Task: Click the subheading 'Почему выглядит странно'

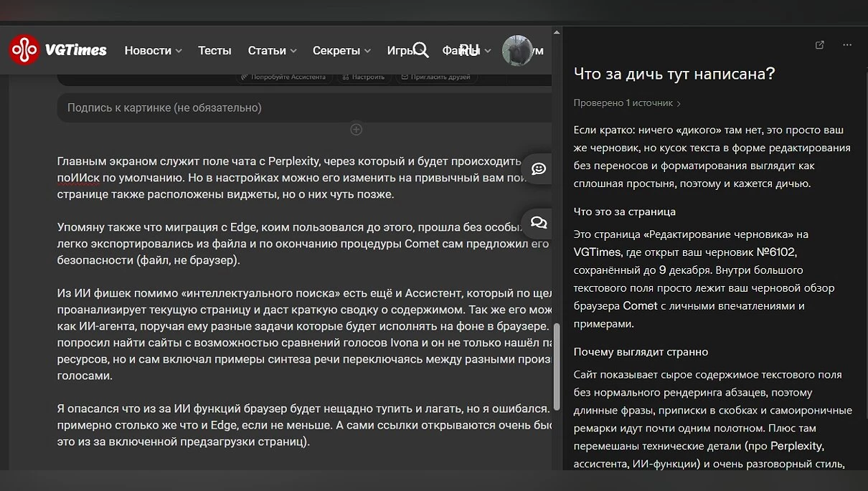Action: point(641,352)
